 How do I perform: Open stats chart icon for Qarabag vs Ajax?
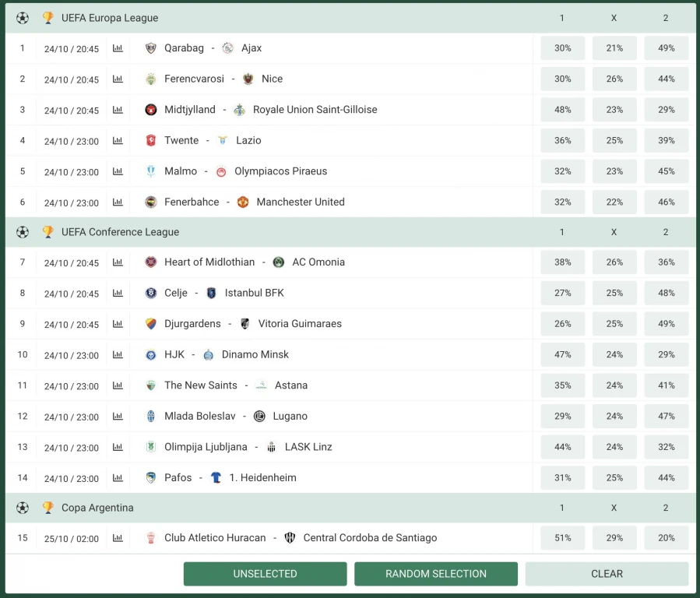tap(118, 48)
